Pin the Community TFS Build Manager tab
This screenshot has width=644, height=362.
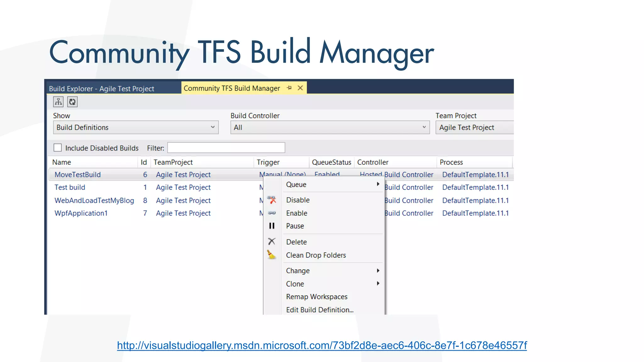click(289, 88)
